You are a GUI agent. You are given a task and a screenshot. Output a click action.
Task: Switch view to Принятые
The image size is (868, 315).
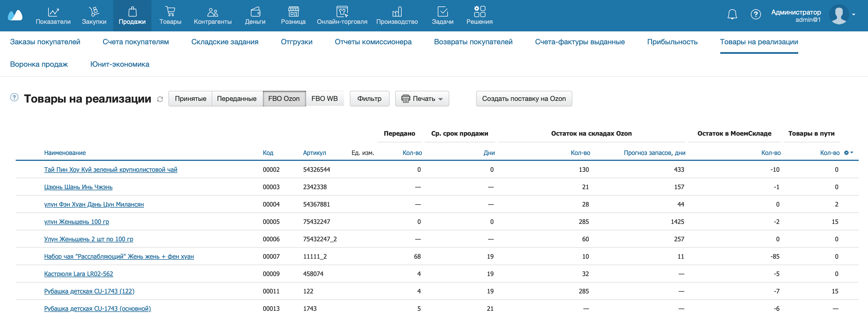[x=190, y=99]
